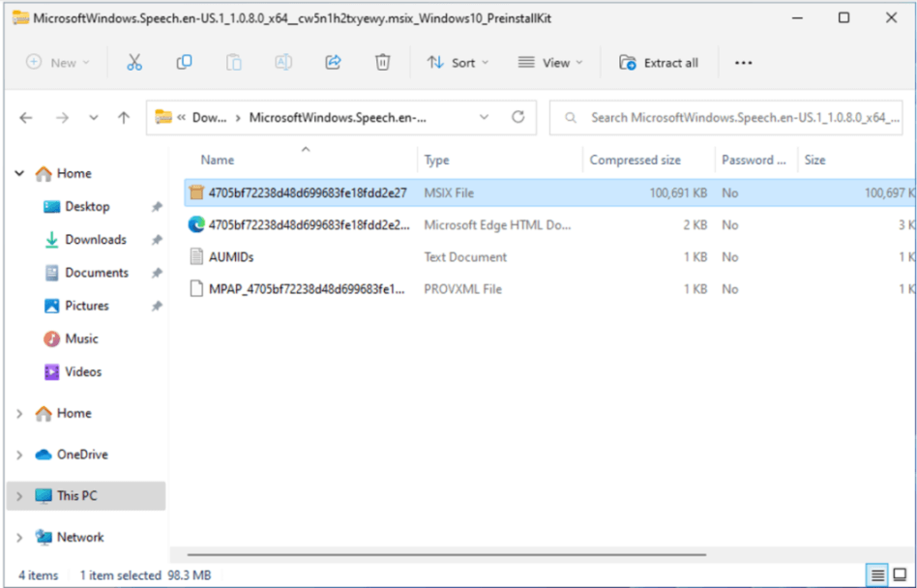Rename the selected item via toolbar icon
917x588 pixels.
click(x=282, y=62)
